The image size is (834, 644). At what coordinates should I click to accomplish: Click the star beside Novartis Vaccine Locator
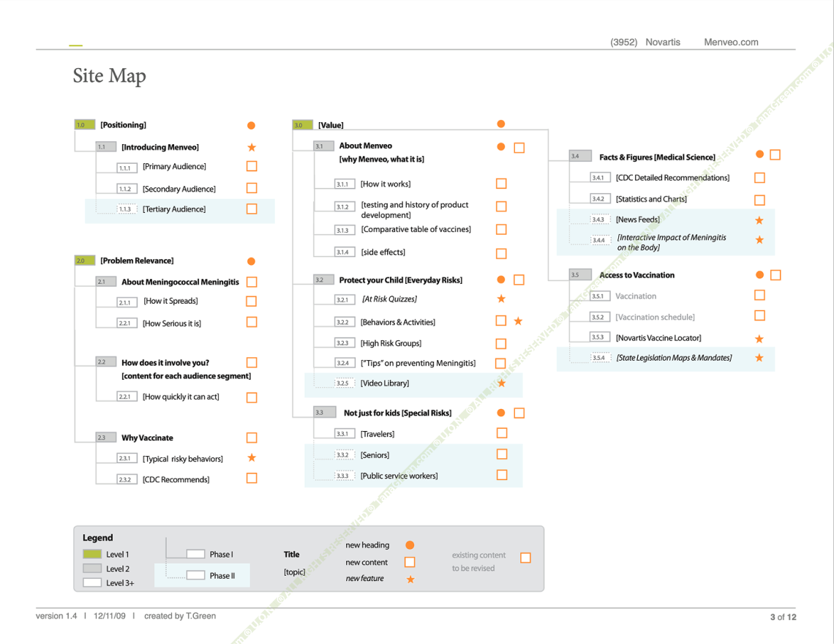(759, 339)
